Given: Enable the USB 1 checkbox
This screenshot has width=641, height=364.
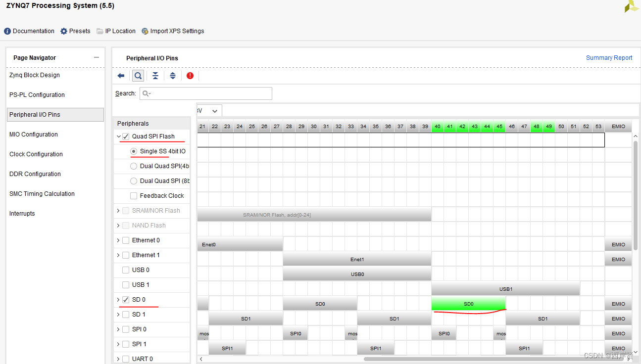Looking at the screenshot, I should pyautogui.click(x=126, y=285).
